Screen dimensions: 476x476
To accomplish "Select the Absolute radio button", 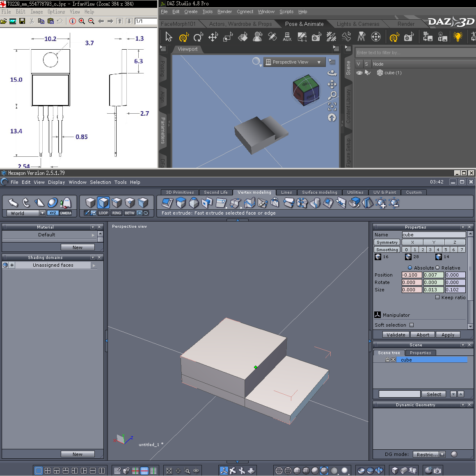I will 410,268.
